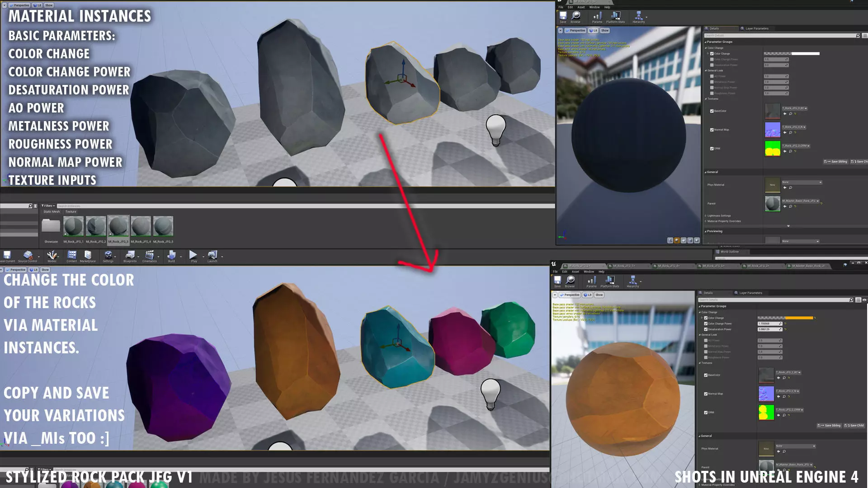The width and height of the screenshot is (868, 488).
Task: Click Save Child in lower material editor
Action: tap(854, 426)
